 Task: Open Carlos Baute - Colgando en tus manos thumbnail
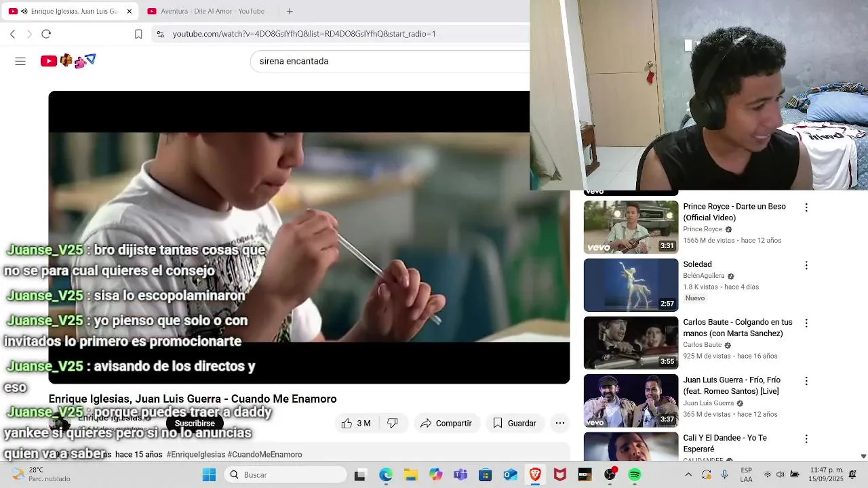click(x=631, y=343)
